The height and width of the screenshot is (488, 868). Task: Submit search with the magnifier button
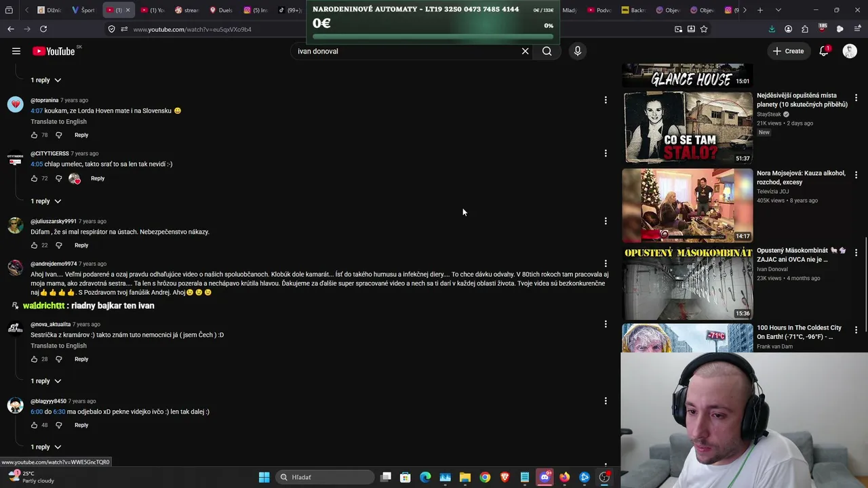tap(547, 51)
